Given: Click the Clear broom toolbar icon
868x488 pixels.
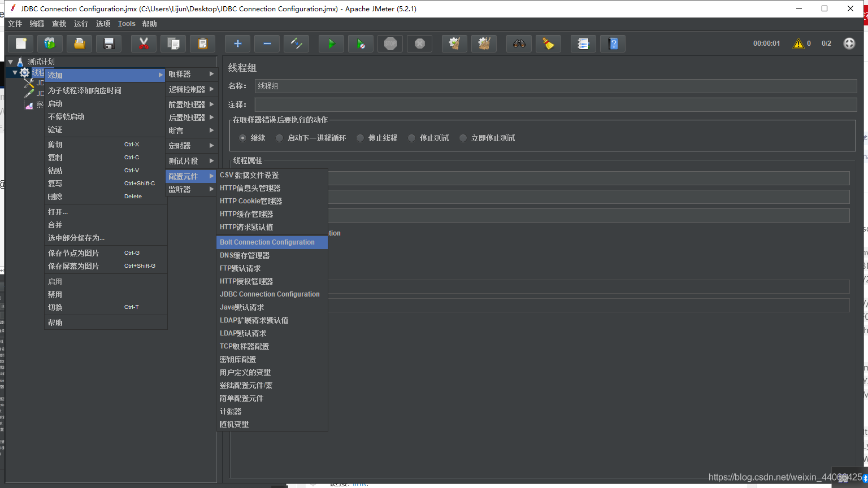Looking at the screenshot, I should tap(454, 43).
